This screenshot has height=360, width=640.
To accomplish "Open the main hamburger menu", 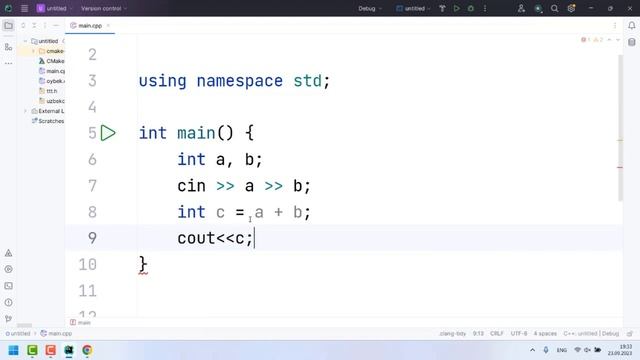I will click(x=24, y=8).
